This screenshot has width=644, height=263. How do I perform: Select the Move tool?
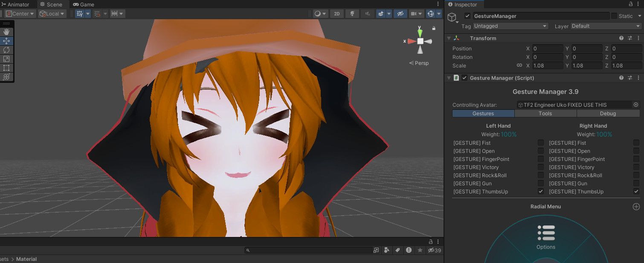coord(6,41)
